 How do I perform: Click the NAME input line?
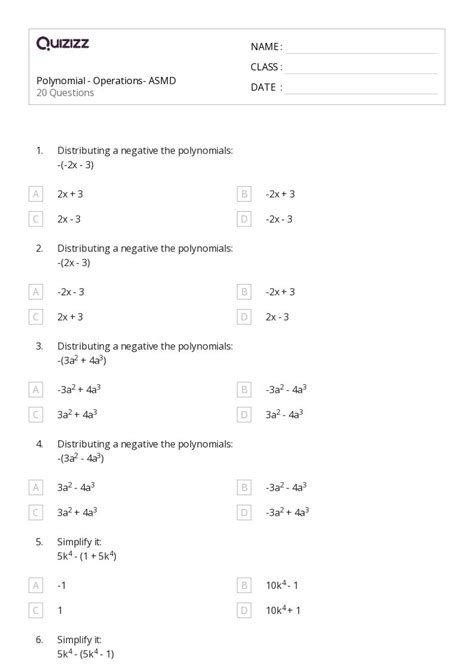pyautogui.click(x=362, y=48)
